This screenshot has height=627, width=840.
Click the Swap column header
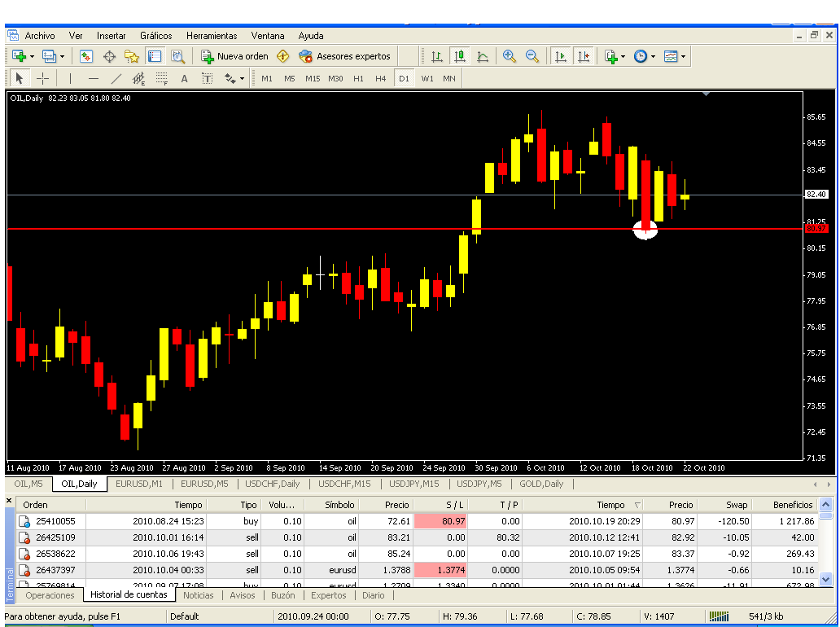point(724,505)
